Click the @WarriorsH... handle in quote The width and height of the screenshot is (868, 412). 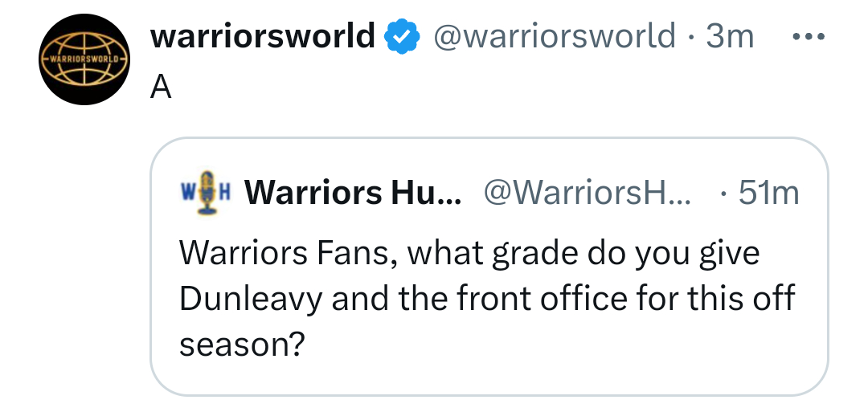588,193
